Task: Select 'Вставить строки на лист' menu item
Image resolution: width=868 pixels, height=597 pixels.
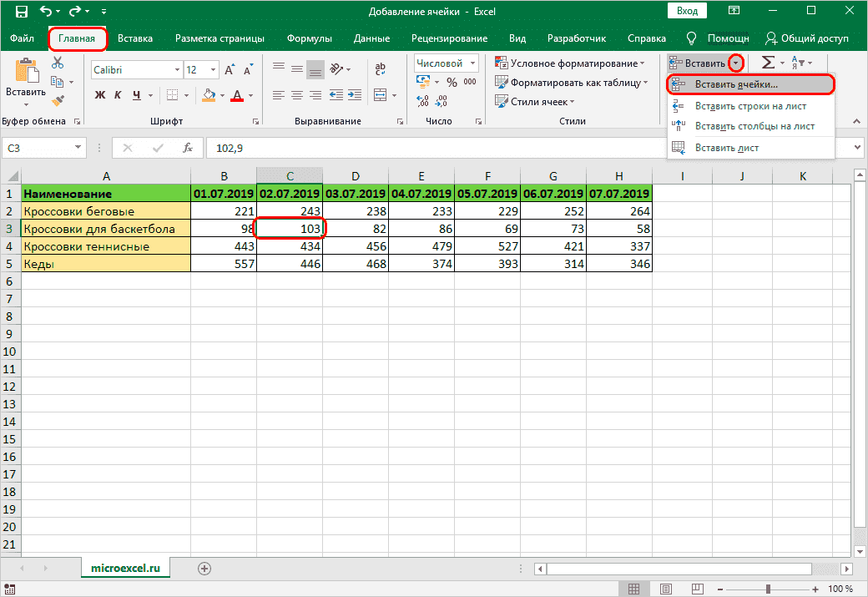Action: click(749, 106)
